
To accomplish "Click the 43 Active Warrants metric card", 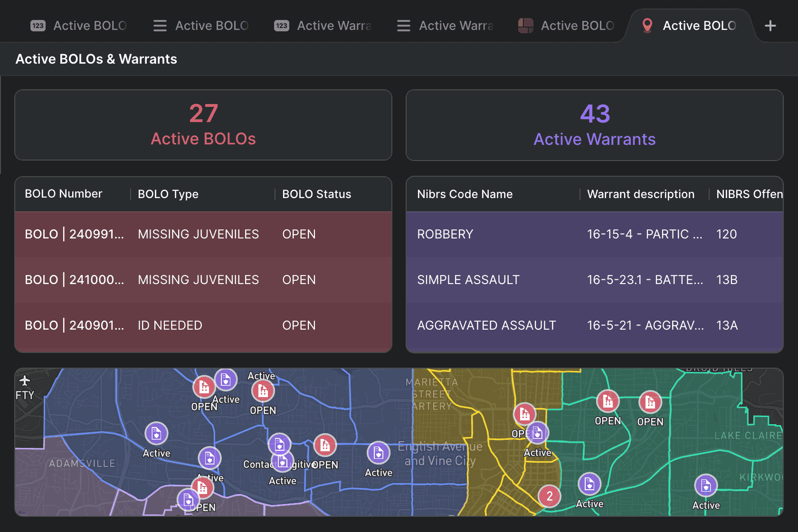I will pyautogui.click(x=594, y=125).
